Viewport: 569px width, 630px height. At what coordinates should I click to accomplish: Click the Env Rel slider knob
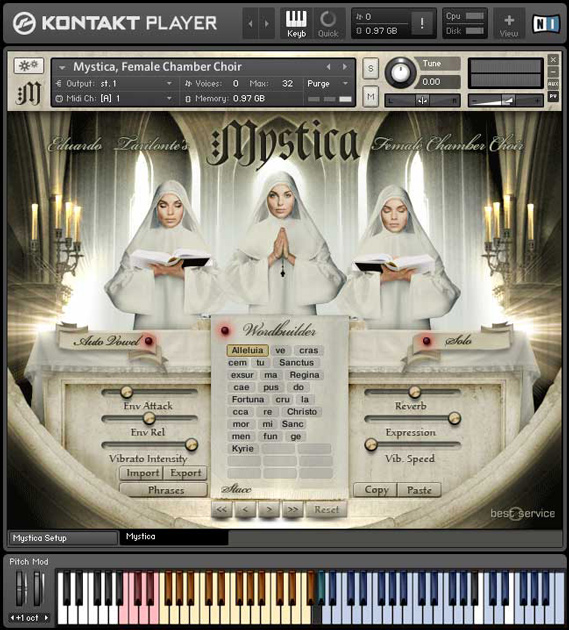coord(149,419)
